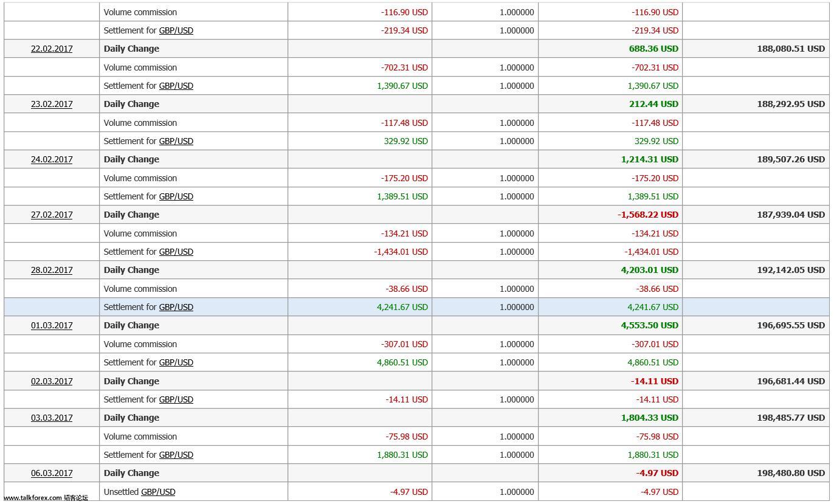Open the 24.02.2017 date link
The width and height of the screenshot is (834, 504).
pyautogui.click(x=52, y=159)
